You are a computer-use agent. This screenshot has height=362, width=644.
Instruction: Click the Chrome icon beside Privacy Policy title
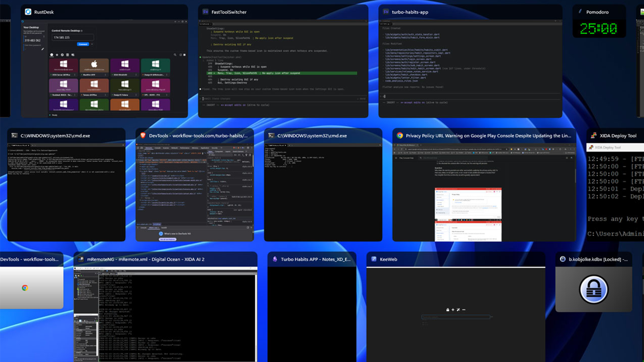[400, 135]
